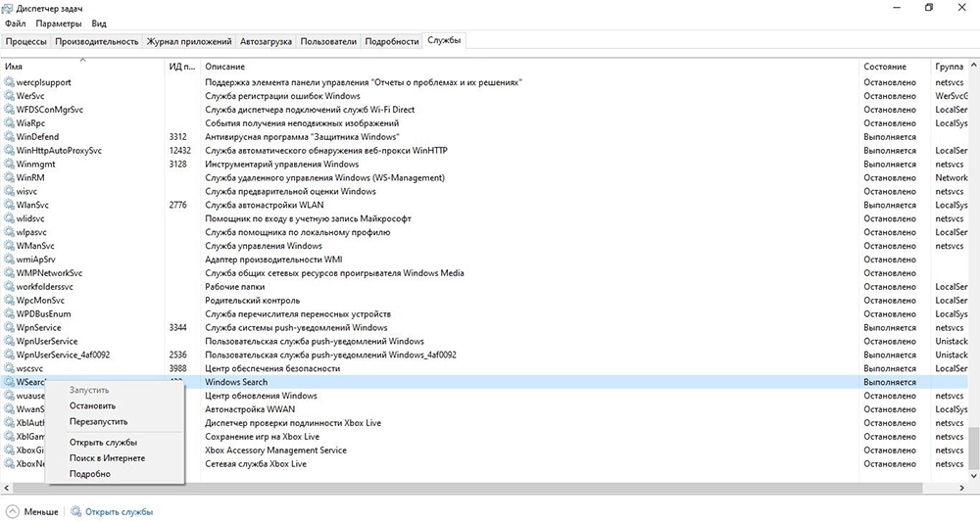
Task: Sort services by the Состояние column header
Action: point(884,67)
